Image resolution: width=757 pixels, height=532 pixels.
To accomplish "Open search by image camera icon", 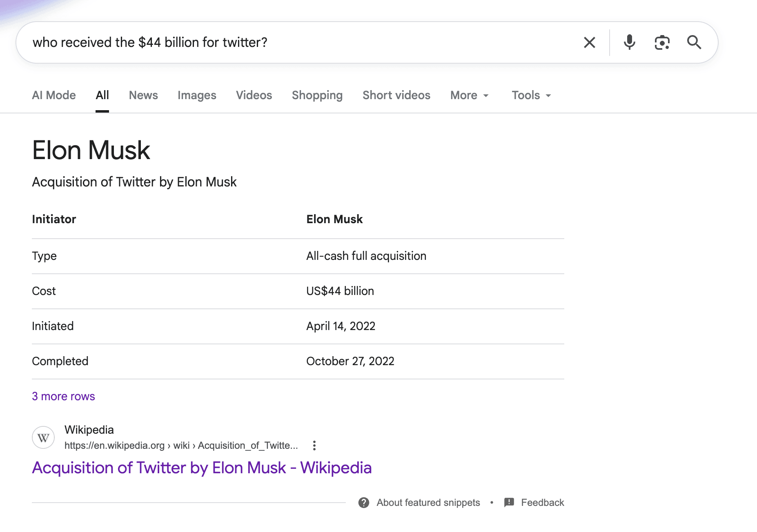I will click(662, 42).
